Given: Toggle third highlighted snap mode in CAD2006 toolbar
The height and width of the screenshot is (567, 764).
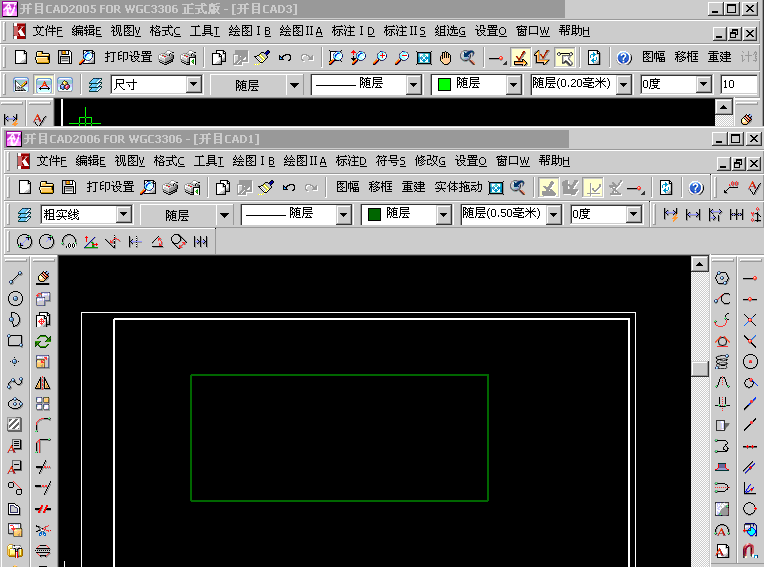Looking at the screenshot, I should [x=593, y=188].
